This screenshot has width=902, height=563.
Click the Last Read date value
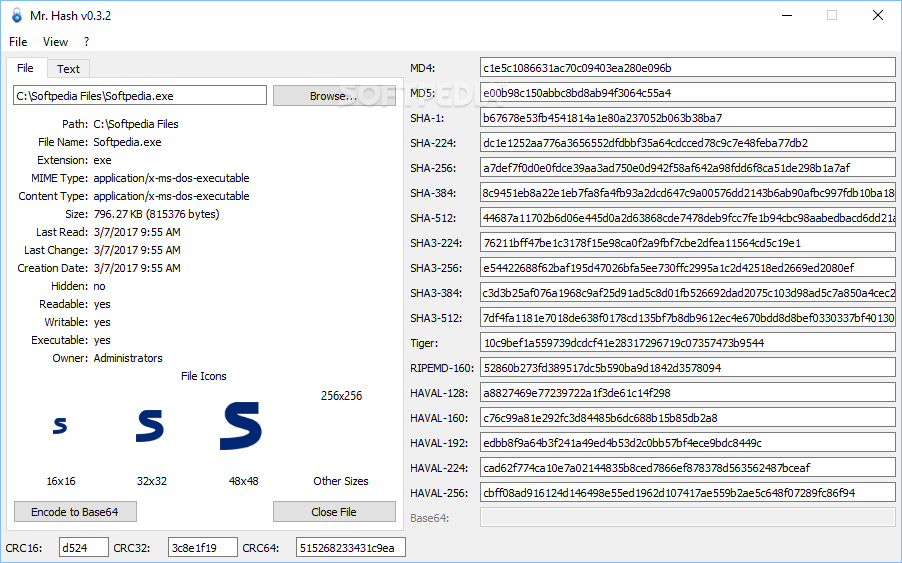(137, 232)
